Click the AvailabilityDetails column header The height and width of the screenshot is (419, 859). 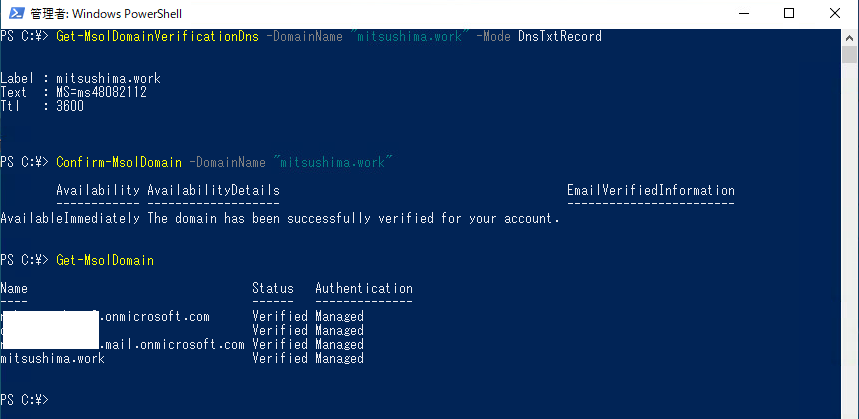coord(213,190)
